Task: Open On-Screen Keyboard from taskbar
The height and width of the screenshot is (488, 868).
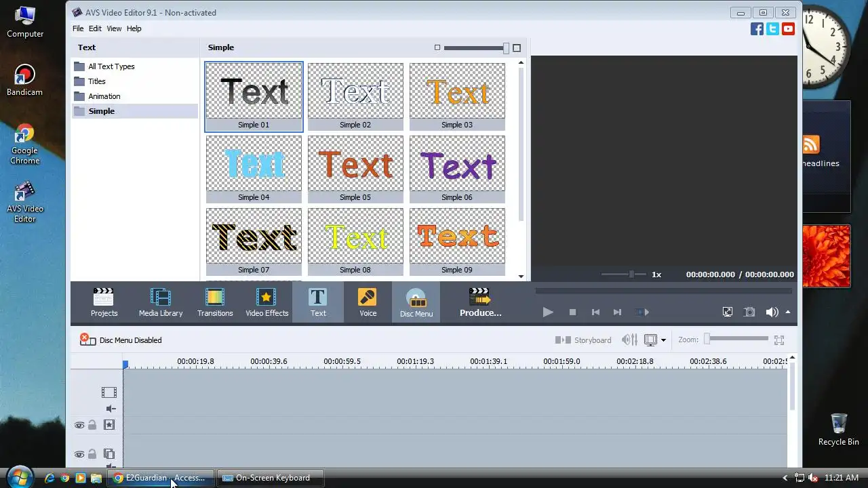Action: [271, 478]
